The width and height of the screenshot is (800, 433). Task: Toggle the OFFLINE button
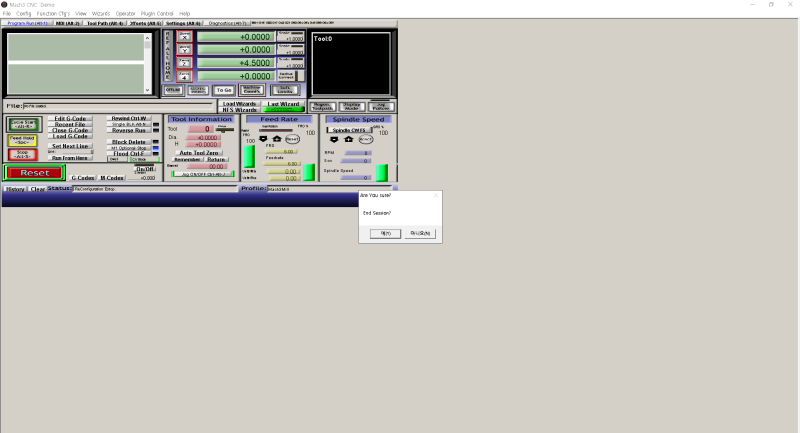click(173, 90)
